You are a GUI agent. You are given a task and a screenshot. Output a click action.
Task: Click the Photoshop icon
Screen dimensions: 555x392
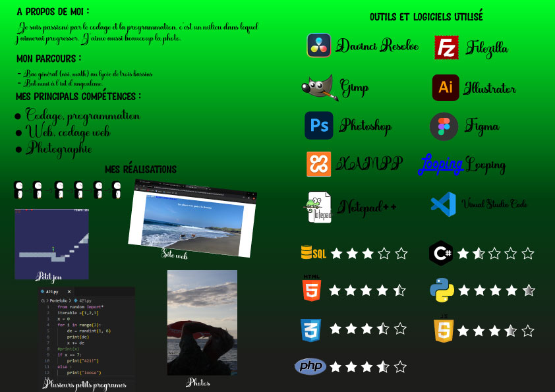[x=319, y=126]
